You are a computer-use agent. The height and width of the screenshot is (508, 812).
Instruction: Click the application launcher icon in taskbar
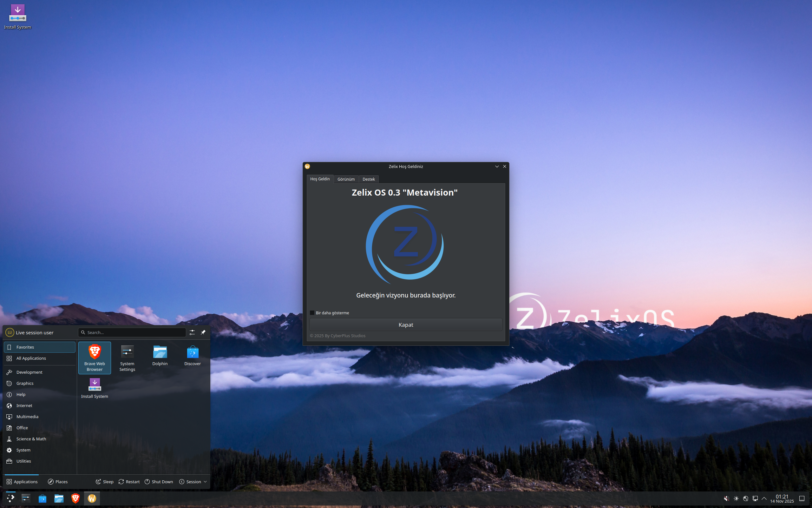point(10,498)
